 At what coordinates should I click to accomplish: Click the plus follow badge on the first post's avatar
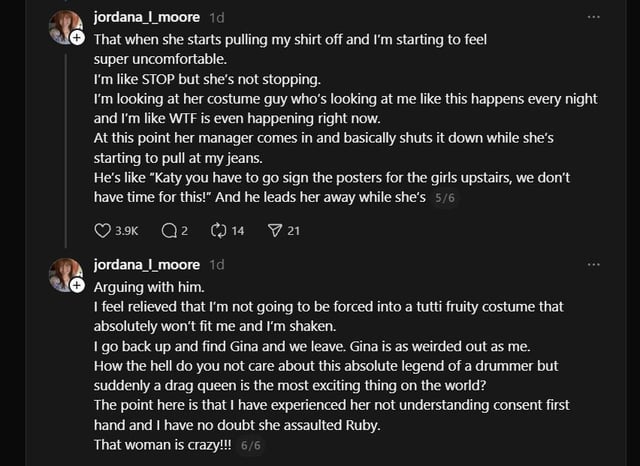[77, 37]
